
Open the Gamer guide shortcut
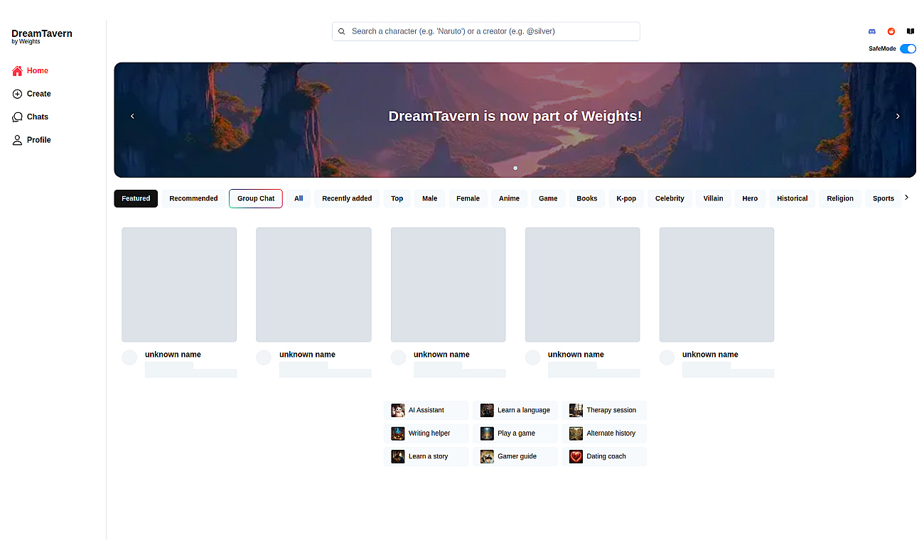[515, 456]
